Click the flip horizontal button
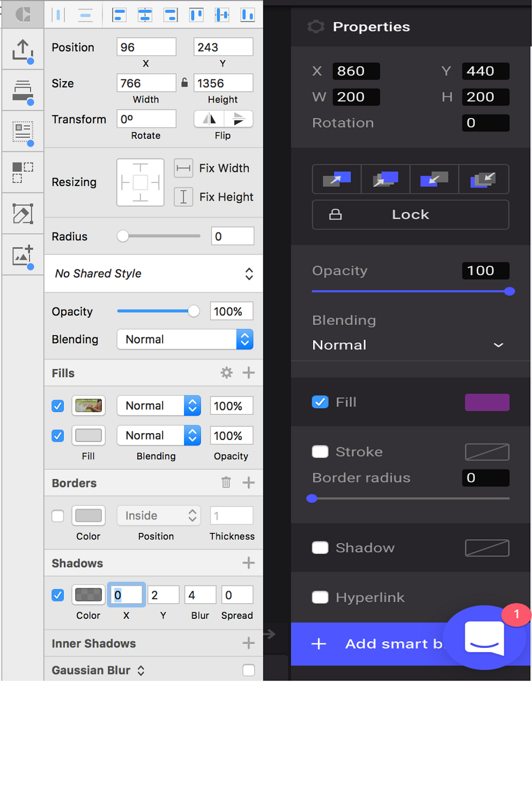The width and height of the screenshot is (532, 805). pos(209,119)
